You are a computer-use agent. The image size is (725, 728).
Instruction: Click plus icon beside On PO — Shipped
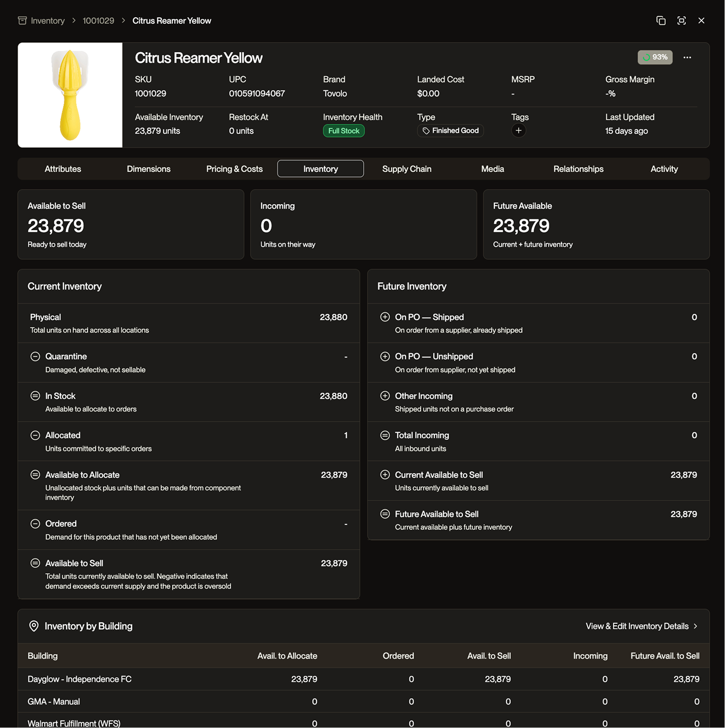tap(385, 317)
